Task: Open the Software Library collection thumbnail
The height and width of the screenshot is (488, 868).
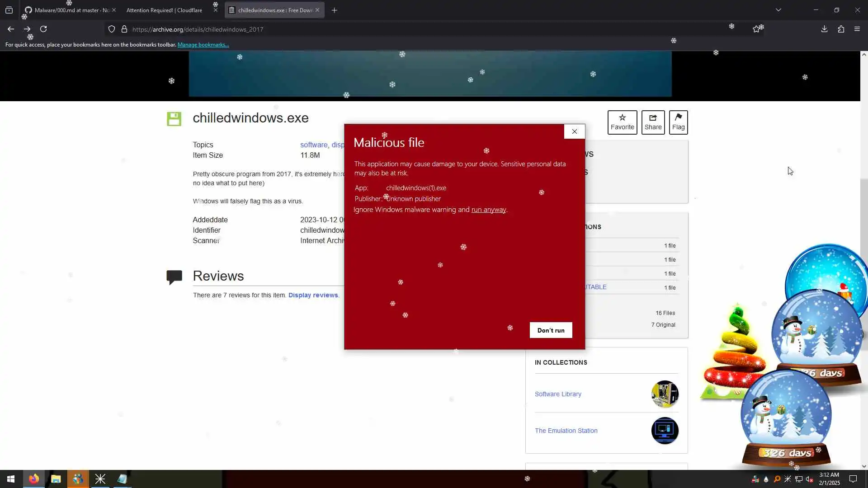Action: (x=665, y=394)
